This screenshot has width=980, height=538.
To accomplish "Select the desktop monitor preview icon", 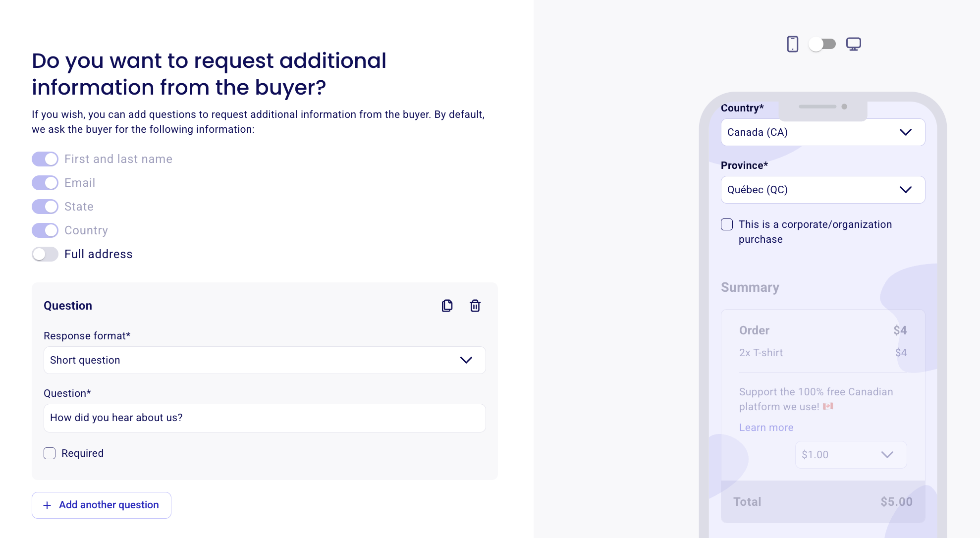I will 854,44.
